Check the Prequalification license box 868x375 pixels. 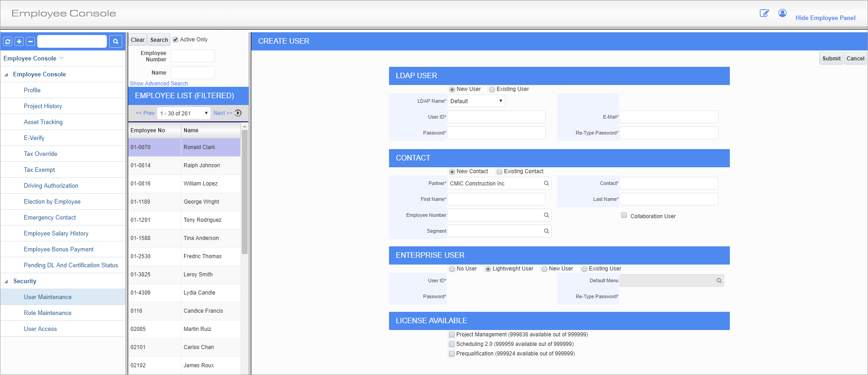coord(452,354)
